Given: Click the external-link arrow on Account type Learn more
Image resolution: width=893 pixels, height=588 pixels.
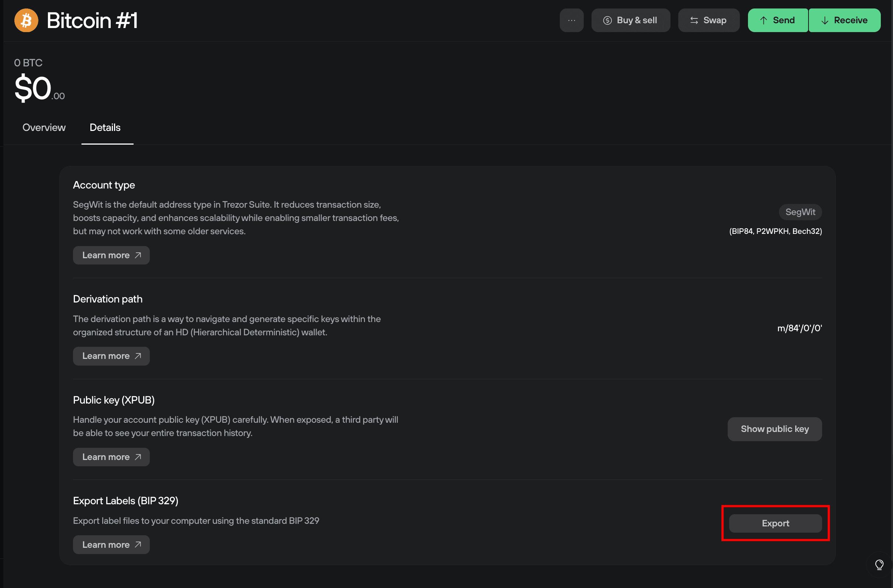Looking at the screenshot, I should (137, 255).
